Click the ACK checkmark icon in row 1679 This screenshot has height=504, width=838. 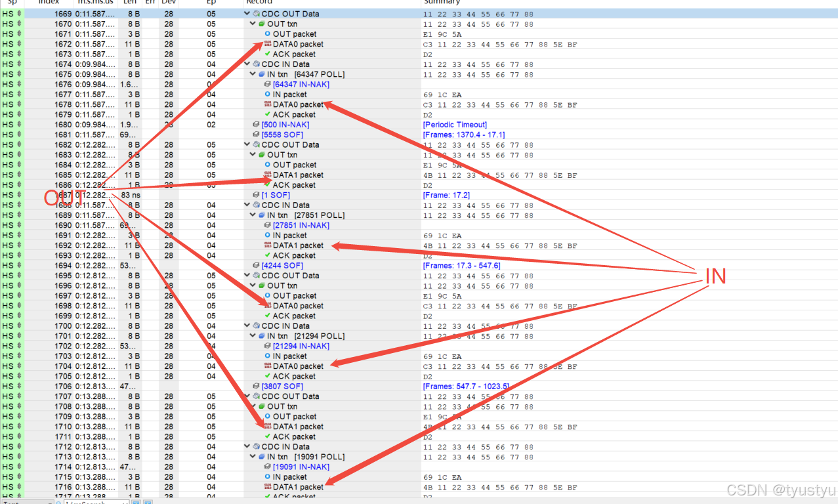268,115
